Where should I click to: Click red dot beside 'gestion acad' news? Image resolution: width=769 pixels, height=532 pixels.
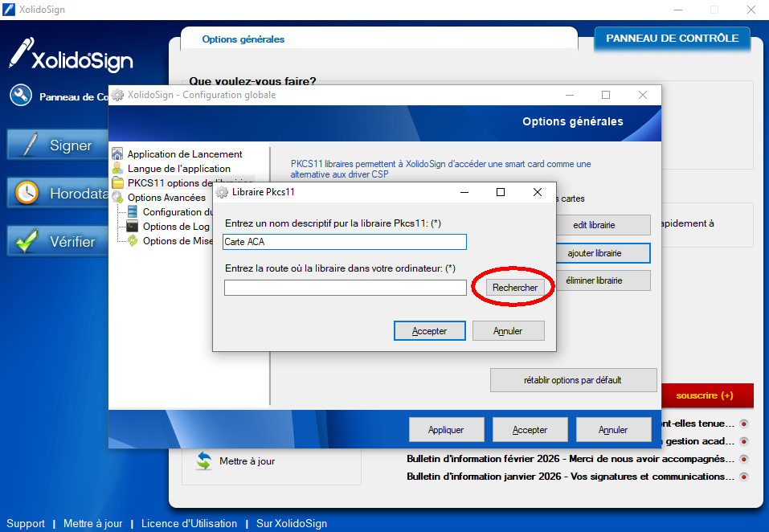pyautogui.click(x=744, y=441)
